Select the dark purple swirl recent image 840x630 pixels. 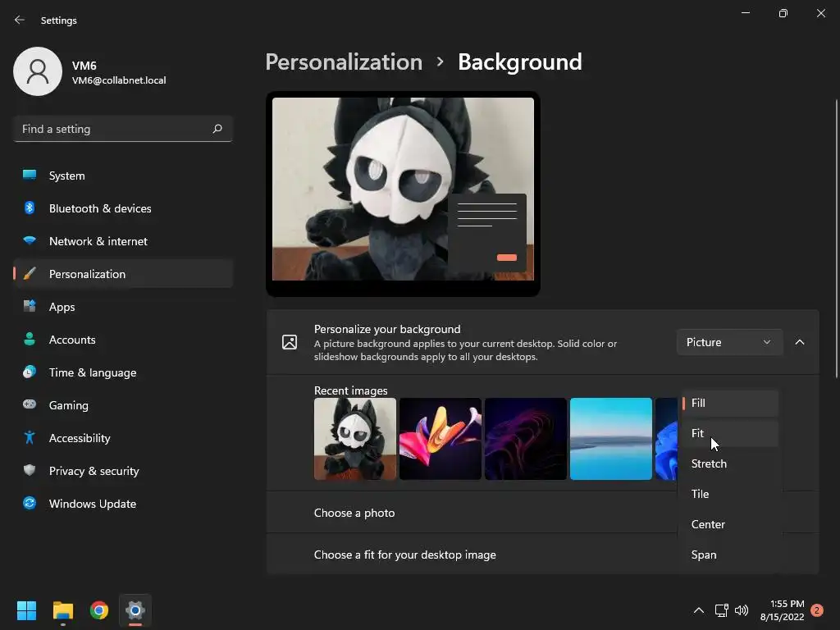(x=526, y=439)
